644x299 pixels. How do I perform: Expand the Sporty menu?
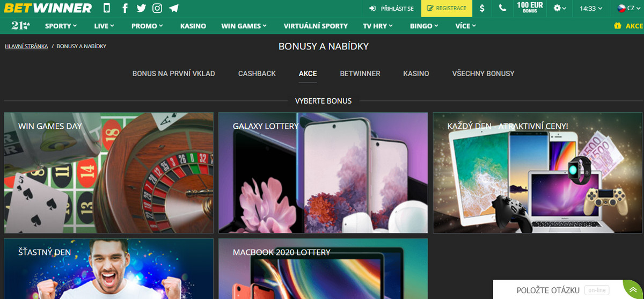click(61, 26)
